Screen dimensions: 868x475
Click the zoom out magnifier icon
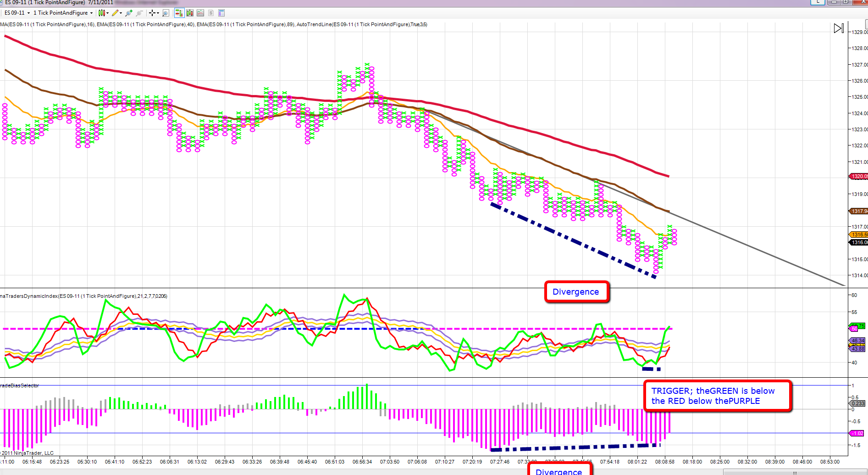tap(139, 13)
